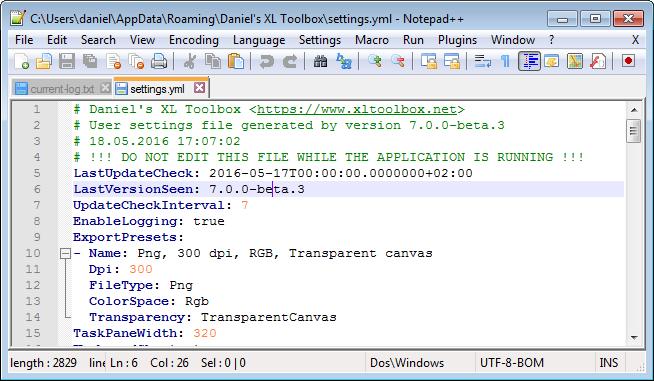Viewport: 654px width, 381px height.
Task: Click INS mode in status bar
Action: (x=609, y=363)
